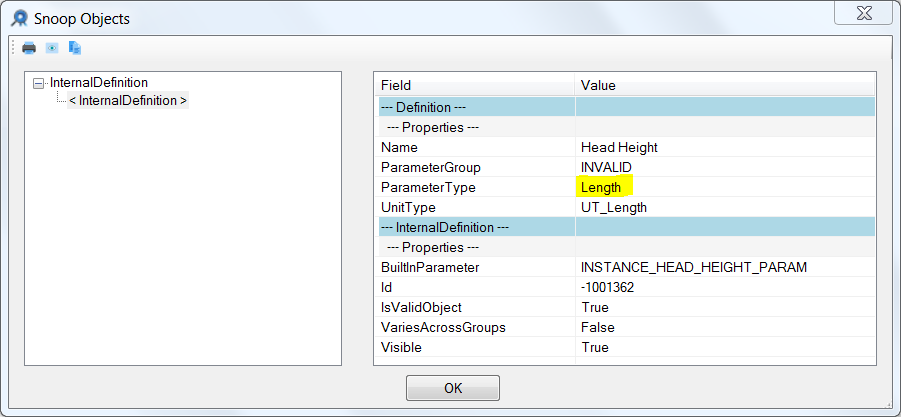Select the Name row with Head Height
901x417 pixels.
point(626,147)
